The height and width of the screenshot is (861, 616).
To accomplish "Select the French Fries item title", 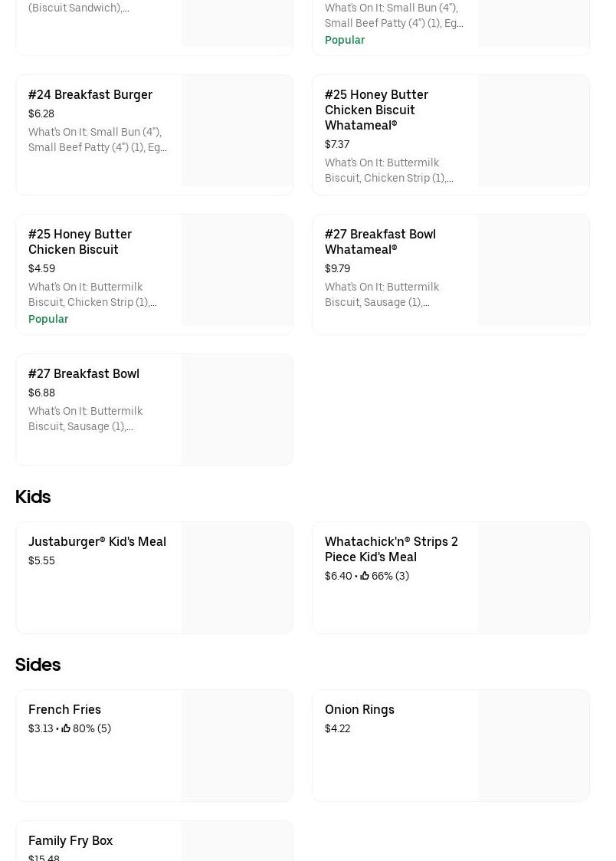I will (64, 709).
